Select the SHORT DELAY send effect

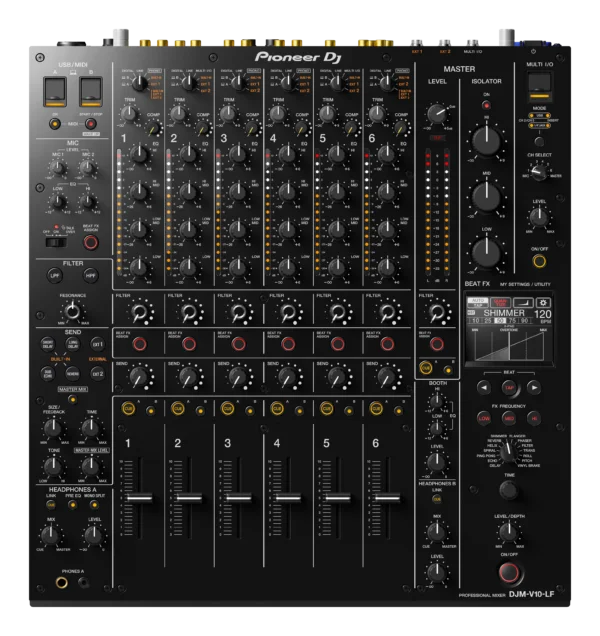pyautogui.click(x=48, y=344)
